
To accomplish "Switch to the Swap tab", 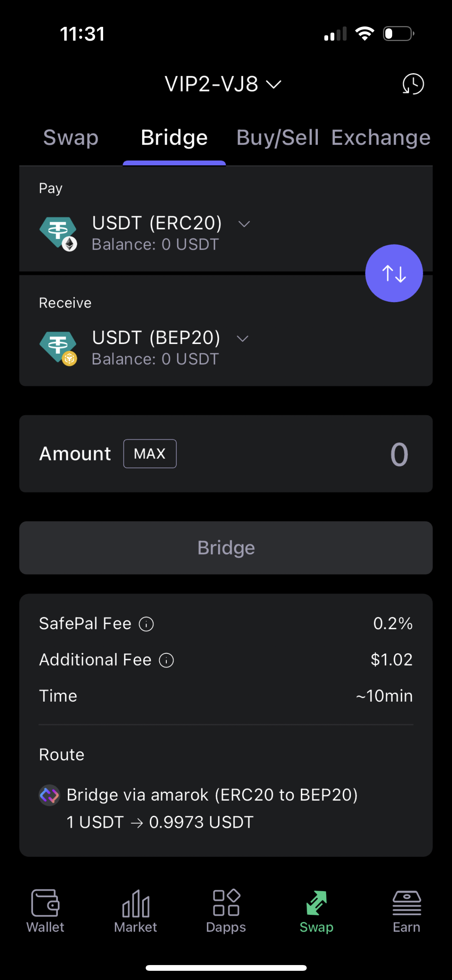I will point(71,138).
